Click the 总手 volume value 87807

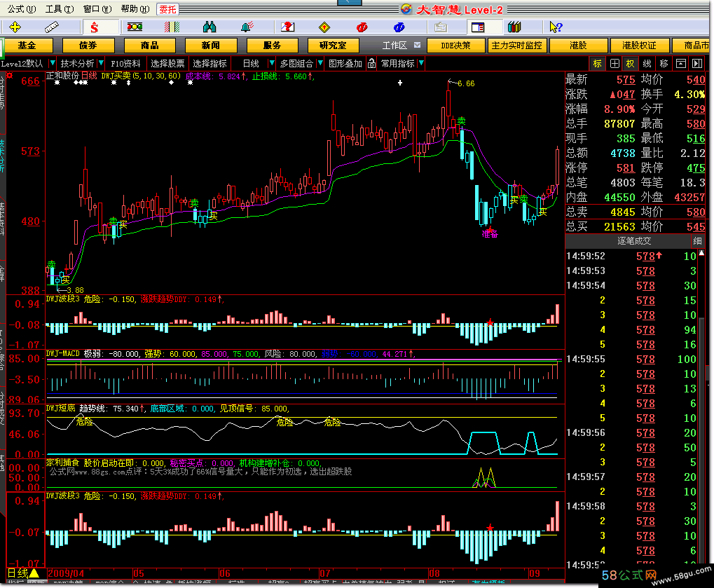point(619,124)
